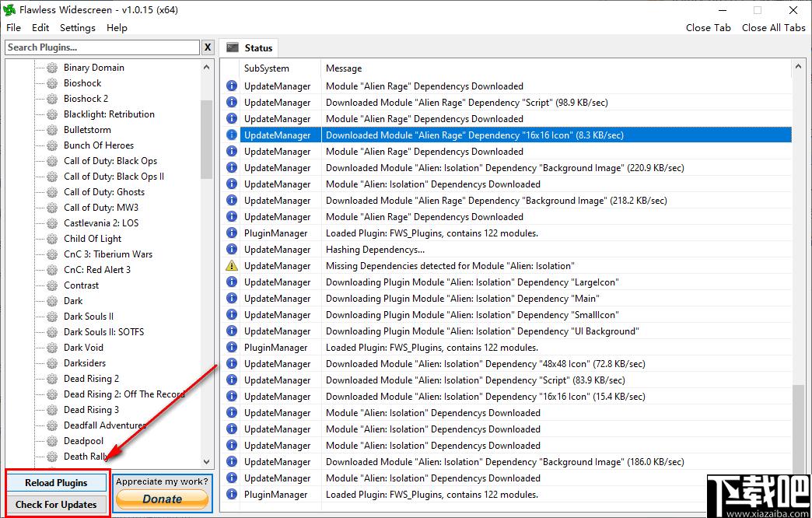Click the warning icon on Missing Dependencies row
The height and width of the screenshot is (518, 812).
[x=232, y=265]
